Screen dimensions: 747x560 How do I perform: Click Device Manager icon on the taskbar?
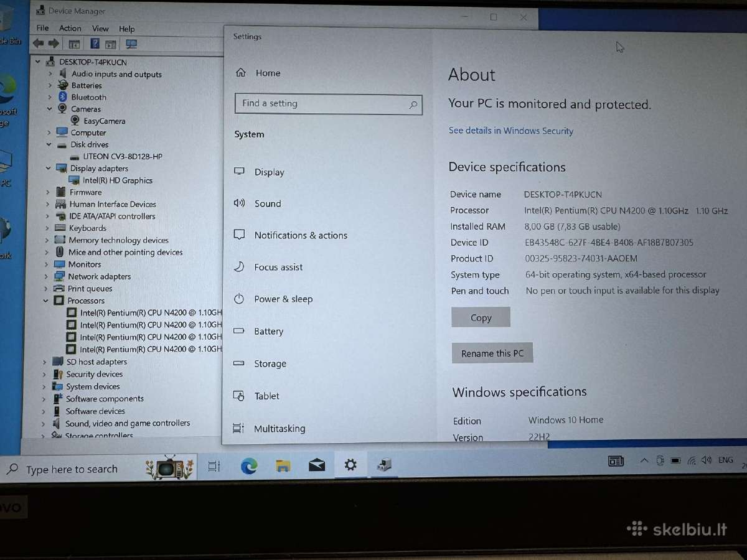coord(384,464)
